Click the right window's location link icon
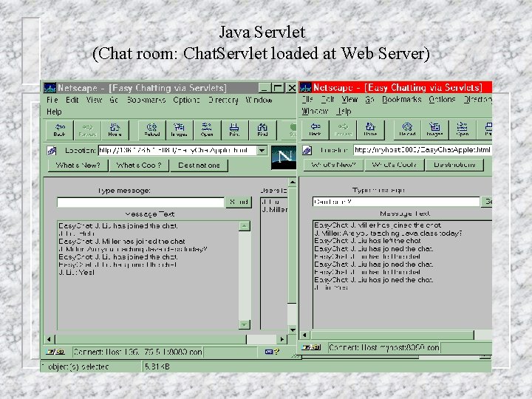Screen dimensions: 532x399 pos(307,150)
